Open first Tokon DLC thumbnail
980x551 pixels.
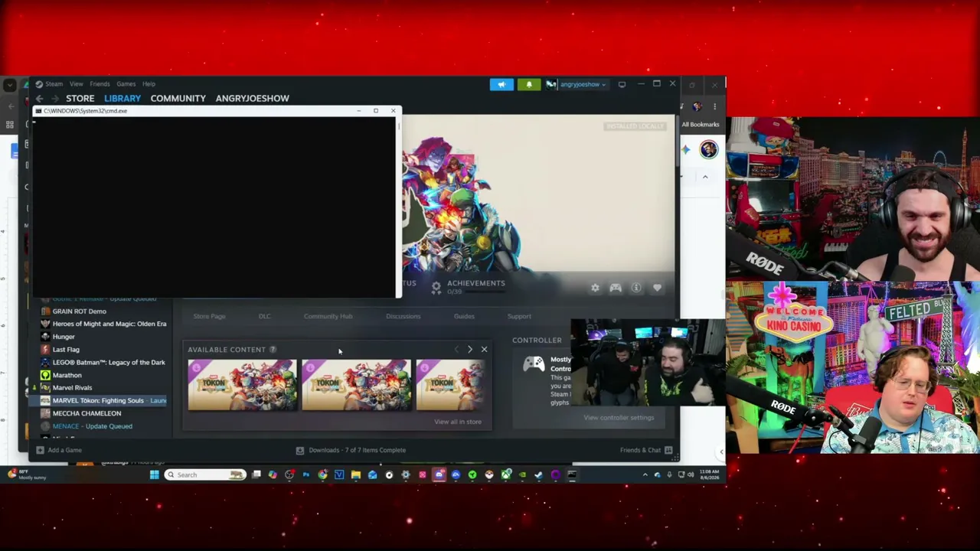click(242, 385)
